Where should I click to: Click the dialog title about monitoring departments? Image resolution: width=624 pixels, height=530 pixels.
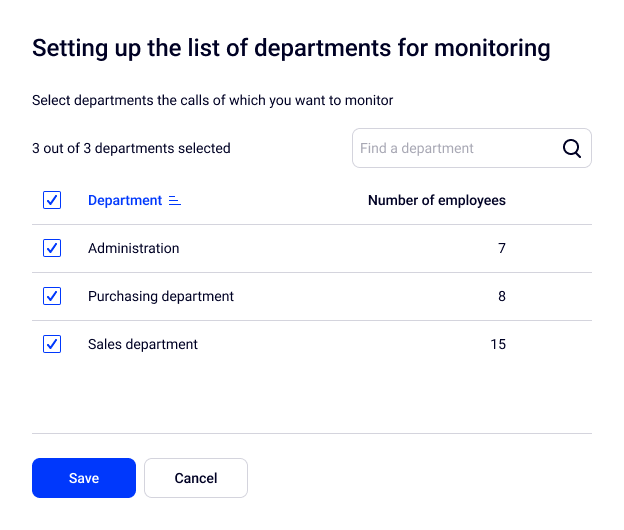coord(291,47)
